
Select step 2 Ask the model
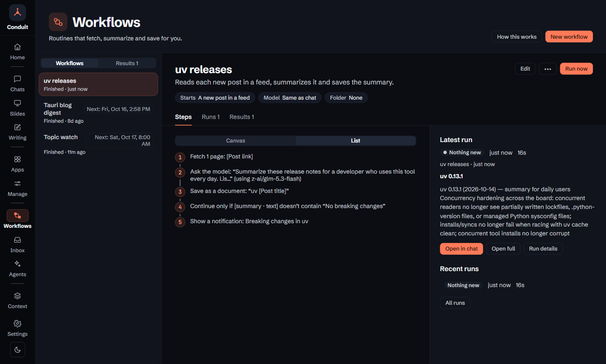tap(295, 175)
